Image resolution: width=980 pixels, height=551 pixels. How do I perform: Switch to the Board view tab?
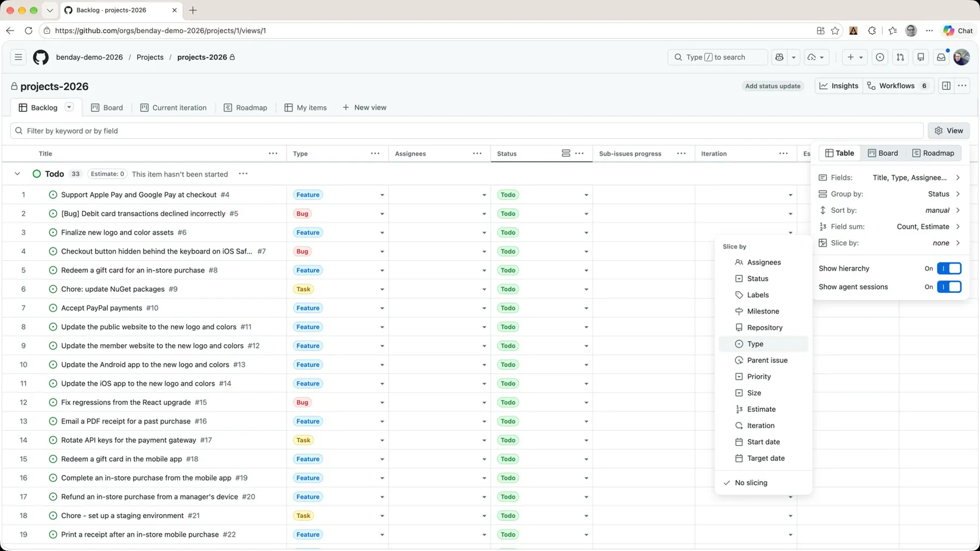click(x=107, y=107)
